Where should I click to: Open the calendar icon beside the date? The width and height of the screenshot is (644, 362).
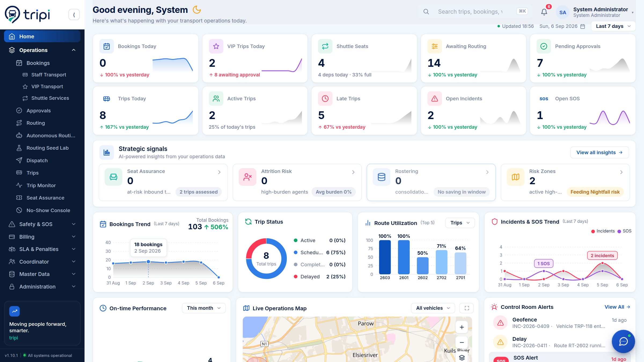(583, 26)
